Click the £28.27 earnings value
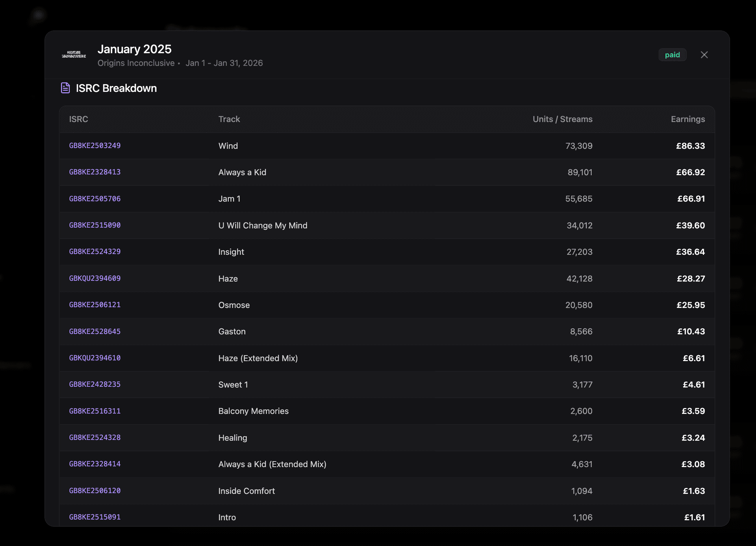 pyautogui.click(x=691, y=279)
